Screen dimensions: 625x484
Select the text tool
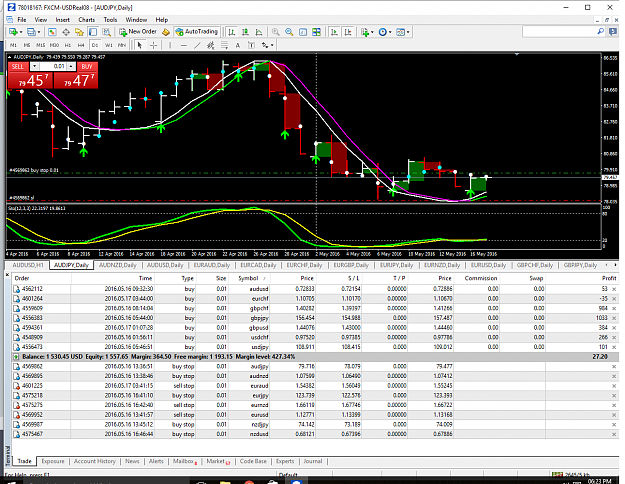pyautogui.click(x=238, y=45)
